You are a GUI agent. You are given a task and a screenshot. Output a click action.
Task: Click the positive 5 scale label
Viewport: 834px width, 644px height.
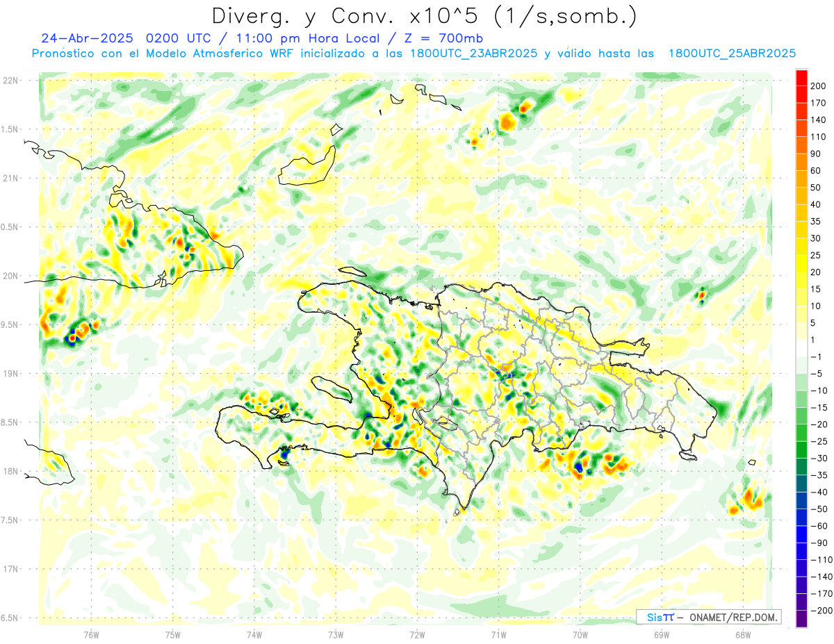pos(814,323)
